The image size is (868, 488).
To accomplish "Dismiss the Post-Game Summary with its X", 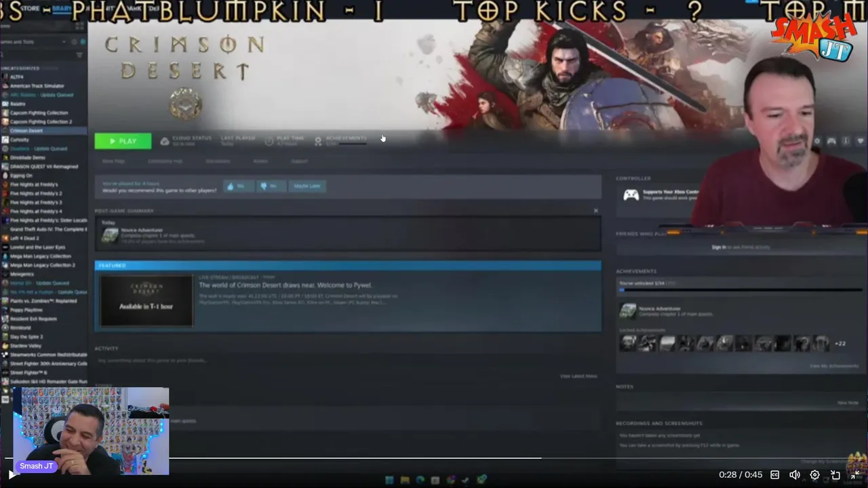I will 596,211.
